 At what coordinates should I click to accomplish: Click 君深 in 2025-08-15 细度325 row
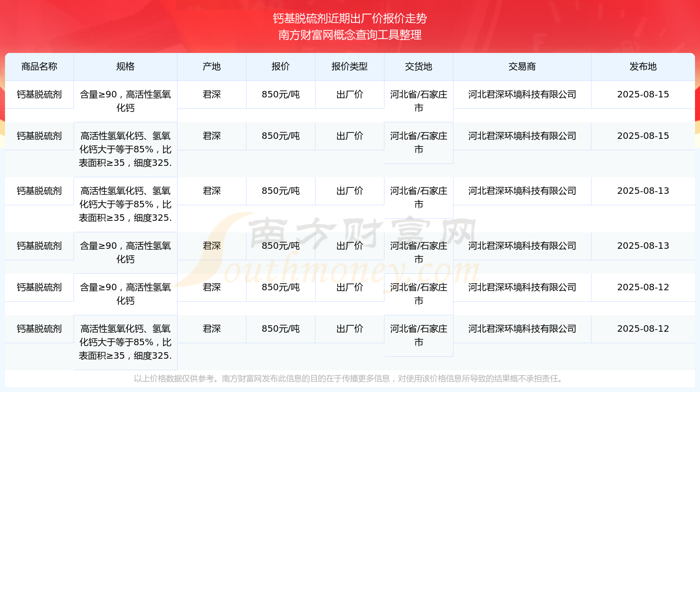pos(212,136)
